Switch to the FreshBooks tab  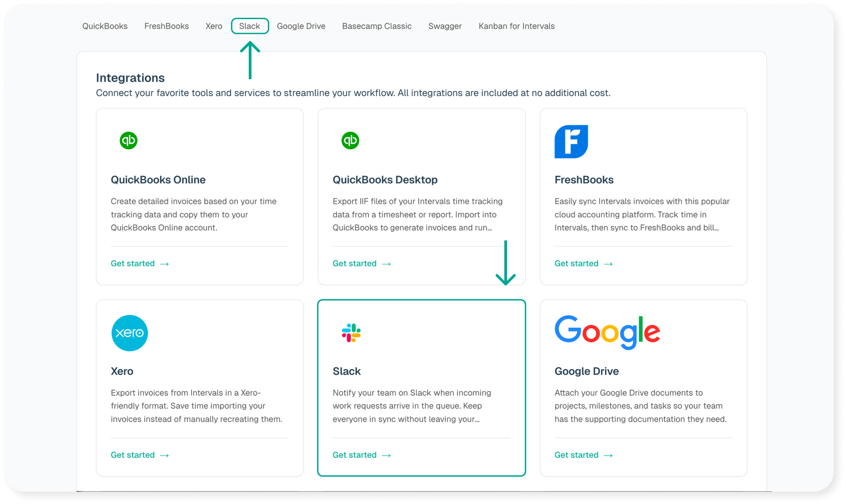click(166, 26)
